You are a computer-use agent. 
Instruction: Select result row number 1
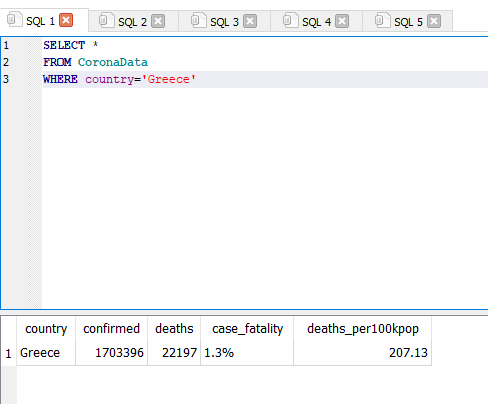[x=8, y=353]
